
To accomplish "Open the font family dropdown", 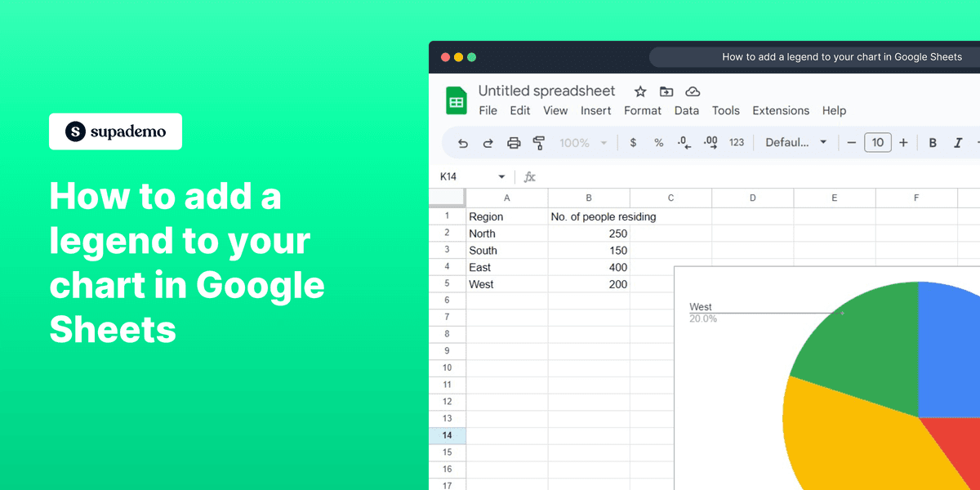I will 795,142.
